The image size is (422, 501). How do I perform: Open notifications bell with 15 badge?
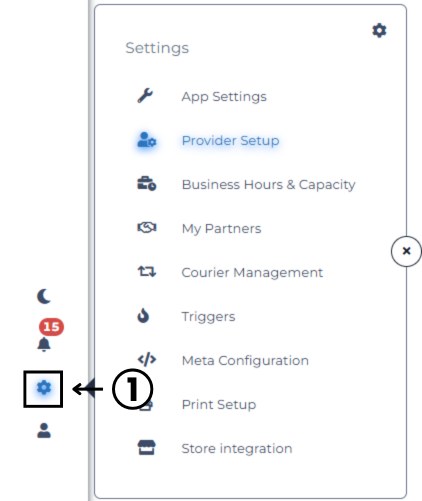44,344
